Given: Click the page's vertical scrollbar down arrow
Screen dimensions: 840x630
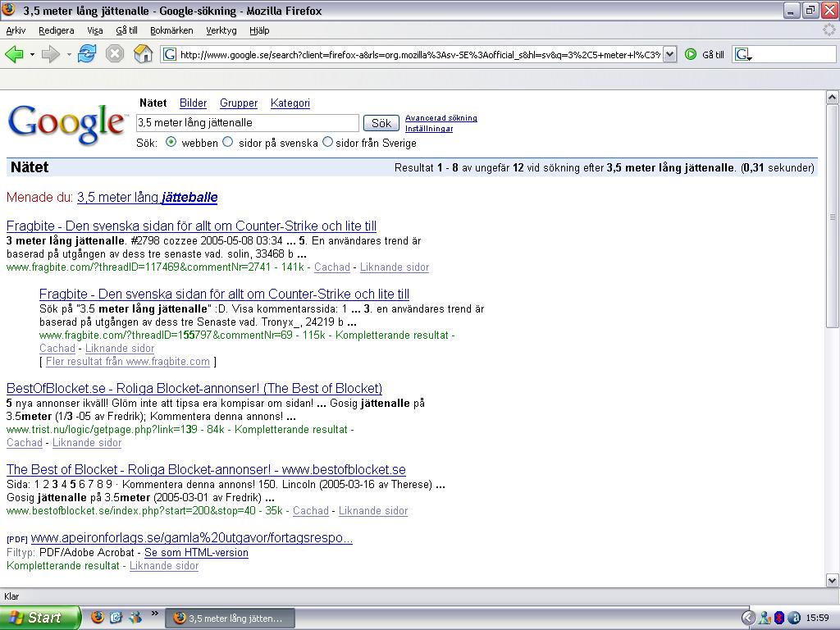Looking at the screenshot, I should 833,581.
